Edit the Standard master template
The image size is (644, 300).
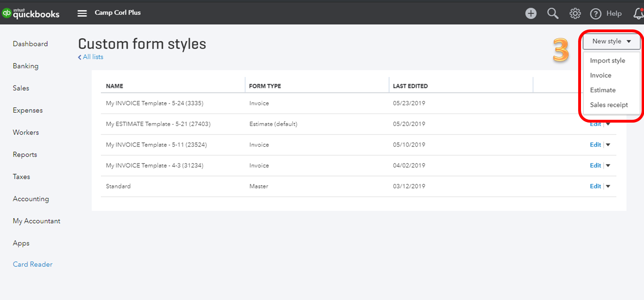click(595, 186)
